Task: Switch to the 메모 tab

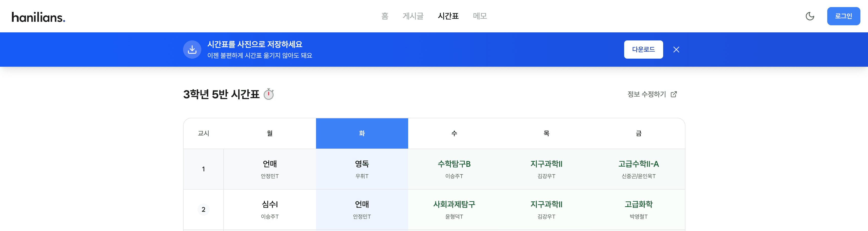Action: click(x=480, y=16)
